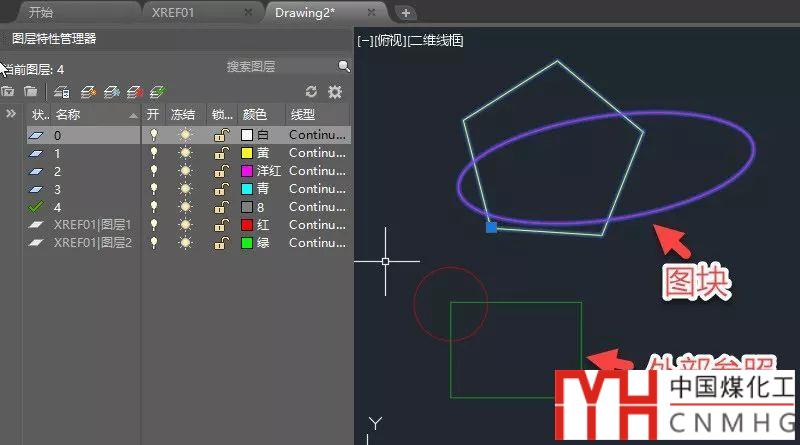Screen dimensions: 800x445
Task: Sort layers by the 名称 column header
Action: (x=90, y=115)
